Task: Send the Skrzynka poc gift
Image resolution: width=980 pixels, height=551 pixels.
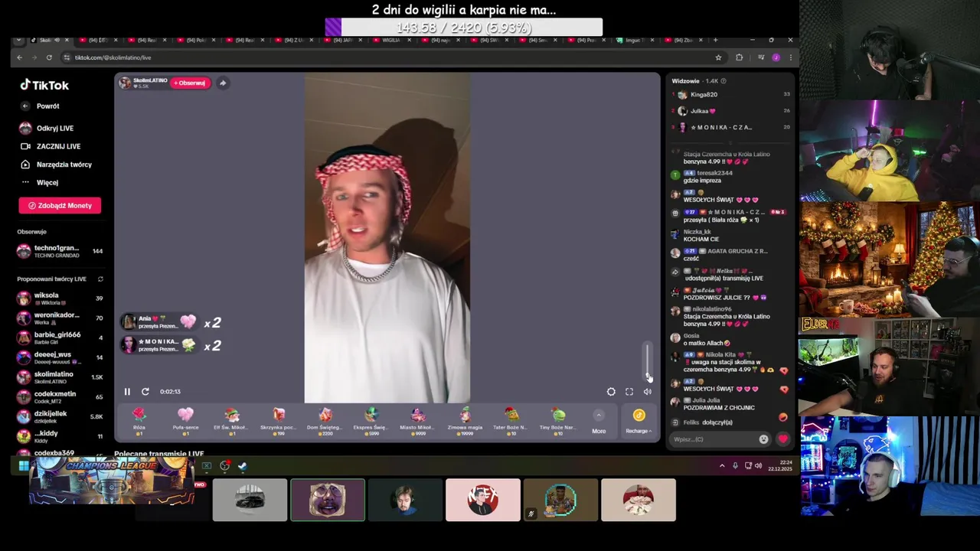Action: (279, 422)
